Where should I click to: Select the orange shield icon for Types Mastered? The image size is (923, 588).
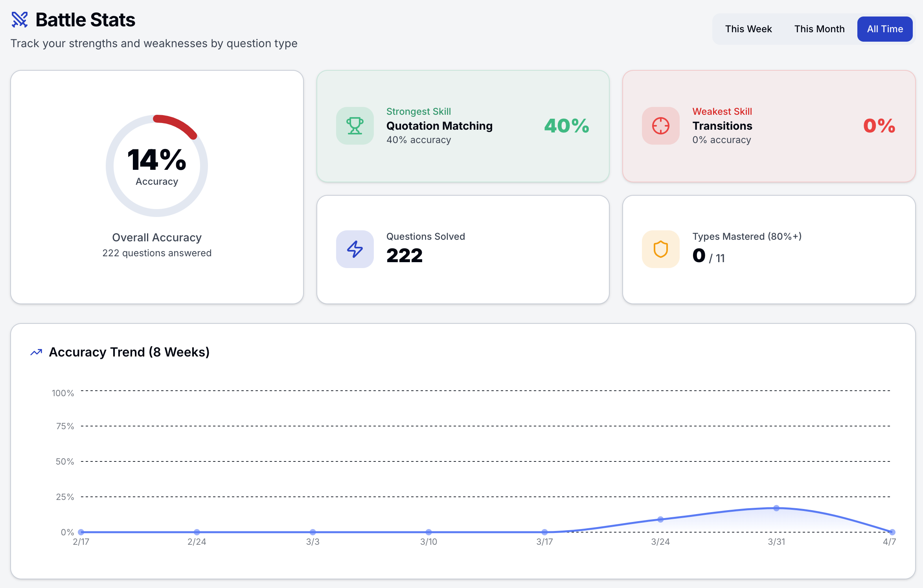point(660,249)
